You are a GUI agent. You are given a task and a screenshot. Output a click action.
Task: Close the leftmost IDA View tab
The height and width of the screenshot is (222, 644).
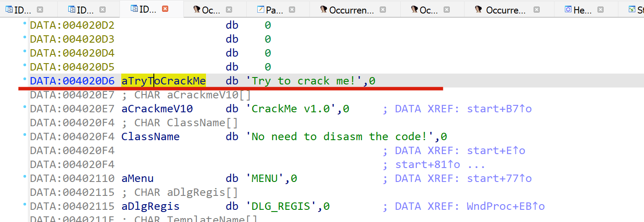click(40, 10)
